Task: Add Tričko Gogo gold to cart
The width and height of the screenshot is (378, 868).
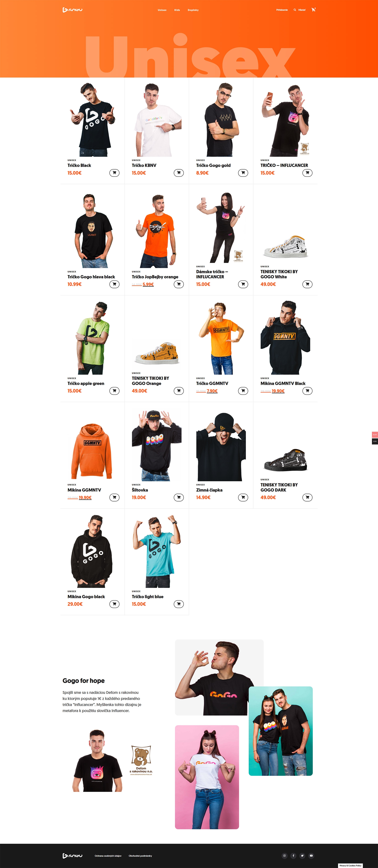Action: [243, 173]
